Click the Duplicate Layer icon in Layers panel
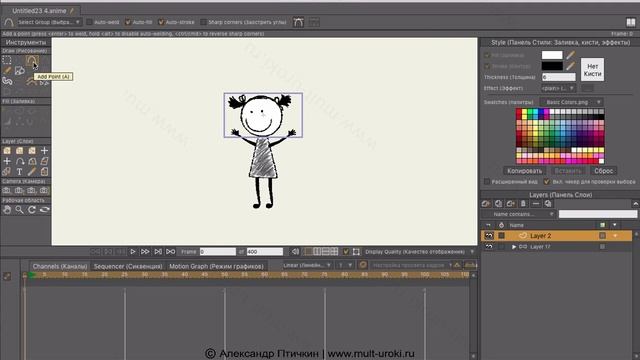 (498, 203)
